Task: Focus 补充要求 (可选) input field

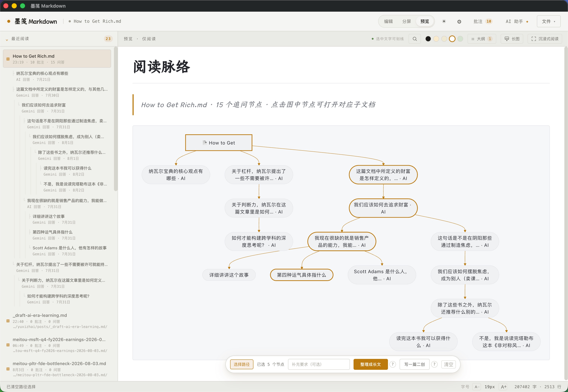Action: pyautogui.click(x=319, y=364)
